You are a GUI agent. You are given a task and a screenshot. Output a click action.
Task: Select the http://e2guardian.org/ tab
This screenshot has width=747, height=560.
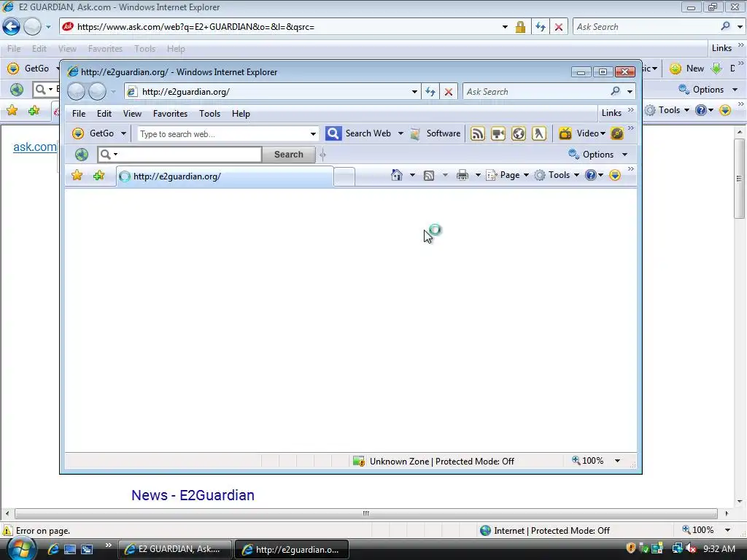(x=225, y=176)
